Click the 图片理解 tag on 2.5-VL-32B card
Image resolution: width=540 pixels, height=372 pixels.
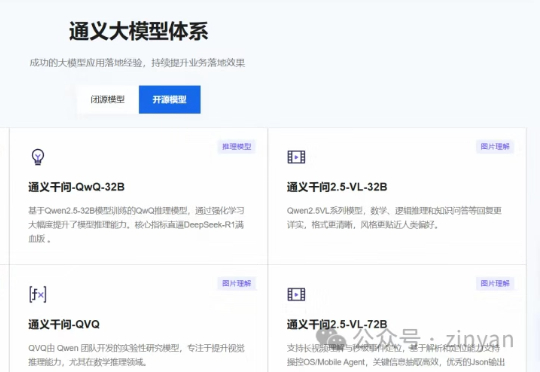[495, 147]
